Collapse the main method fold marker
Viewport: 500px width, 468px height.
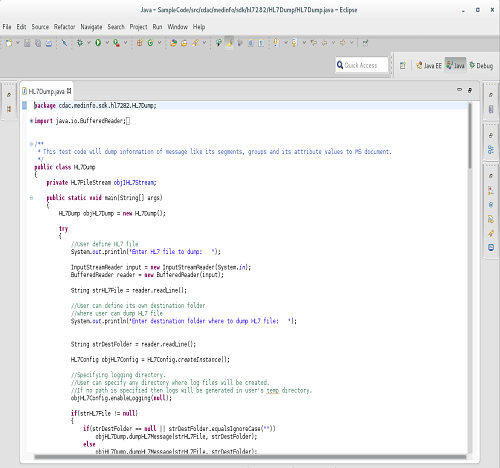31,198
